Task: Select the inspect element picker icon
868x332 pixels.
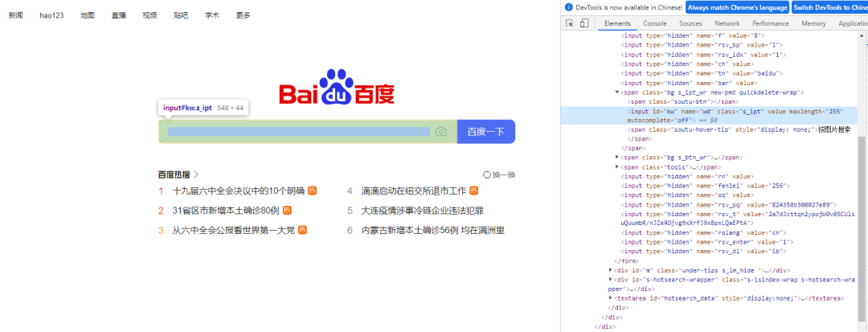Action: point(570,23)
